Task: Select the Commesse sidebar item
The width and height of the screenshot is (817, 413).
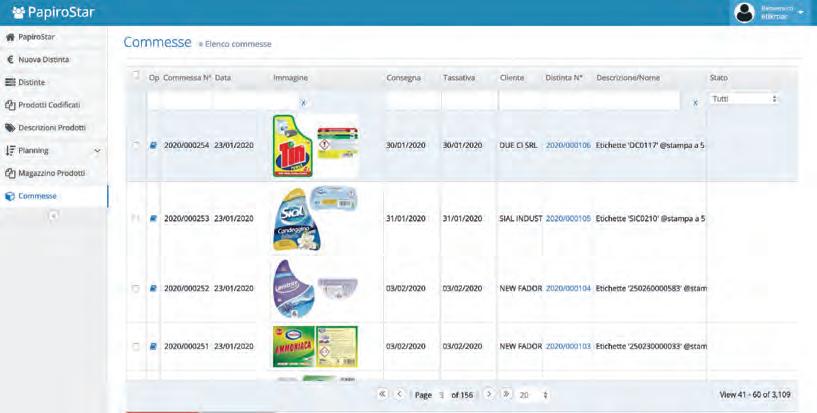Action: pos(53,196)
